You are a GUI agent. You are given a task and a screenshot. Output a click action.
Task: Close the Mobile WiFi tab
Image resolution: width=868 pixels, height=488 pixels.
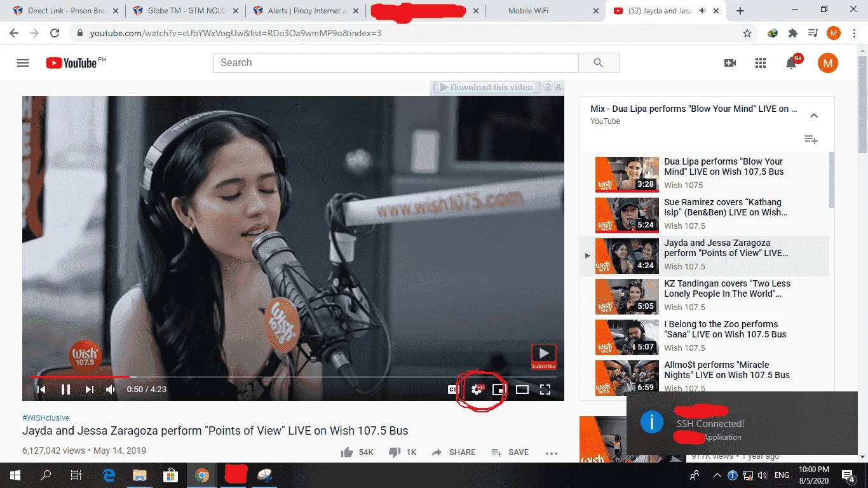coord(595,11)
